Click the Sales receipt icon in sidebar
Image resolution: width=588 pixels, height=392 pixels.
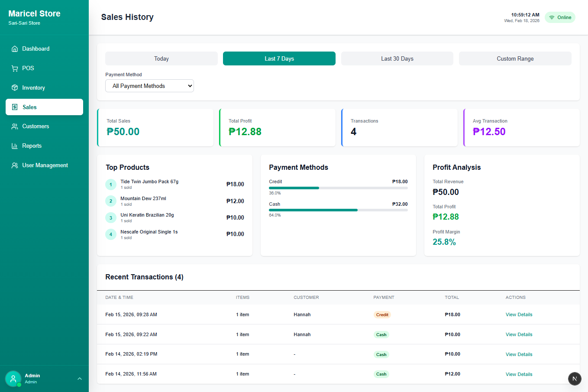tap(15, 107)
